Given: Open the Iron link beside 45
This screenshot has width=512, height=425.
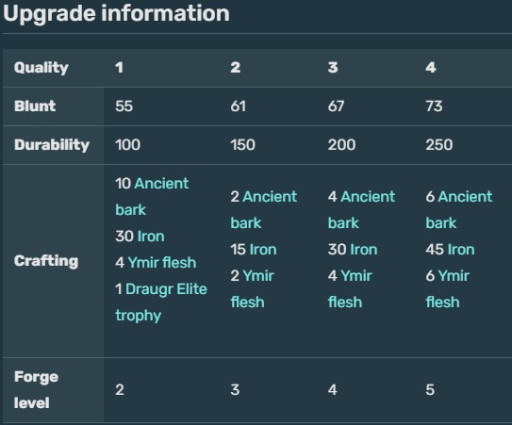Looking at the screenshot, I should (x=461, y=250).
